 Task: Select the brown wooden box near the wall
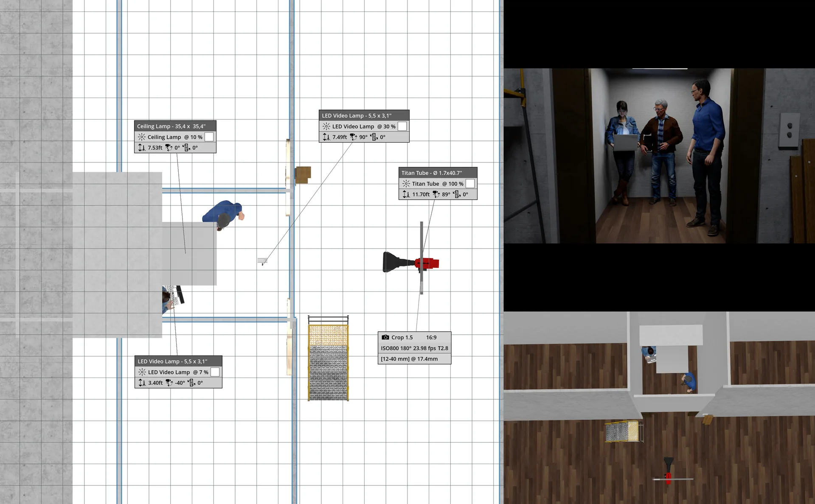pyautogui.click(x=303, y=174)
